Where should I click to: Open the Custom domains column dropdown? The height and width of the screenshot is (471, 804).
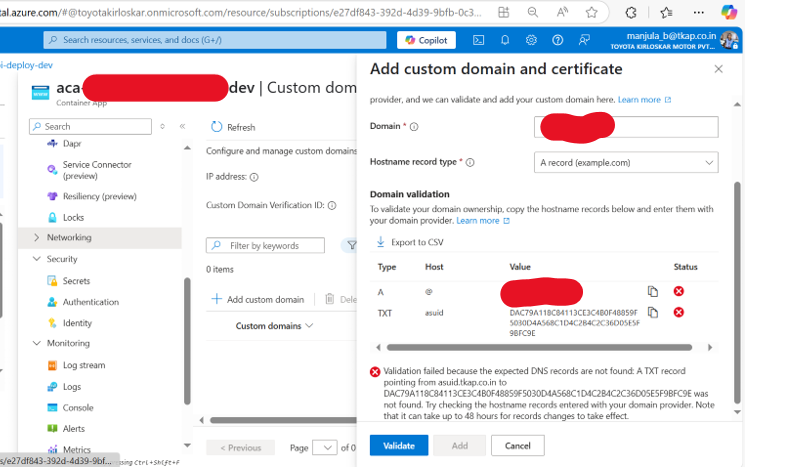(309, 325)
